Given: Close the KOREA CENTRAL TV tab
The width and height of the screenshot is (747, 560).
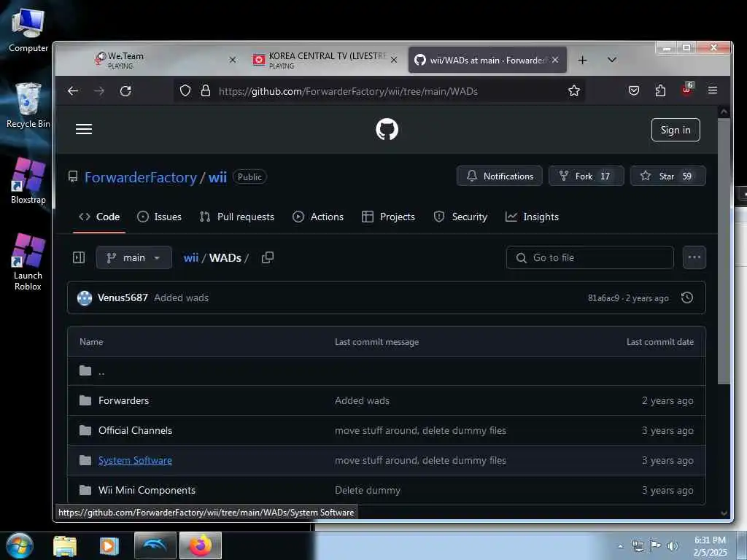Looking at the screenshot, I should (x=394, y=60).
